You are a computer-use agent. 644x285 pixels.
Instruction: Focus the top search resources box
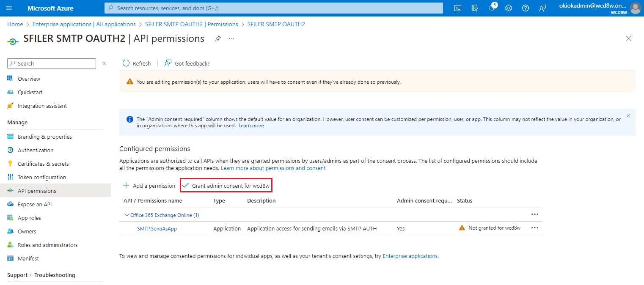tap(274, 8)
